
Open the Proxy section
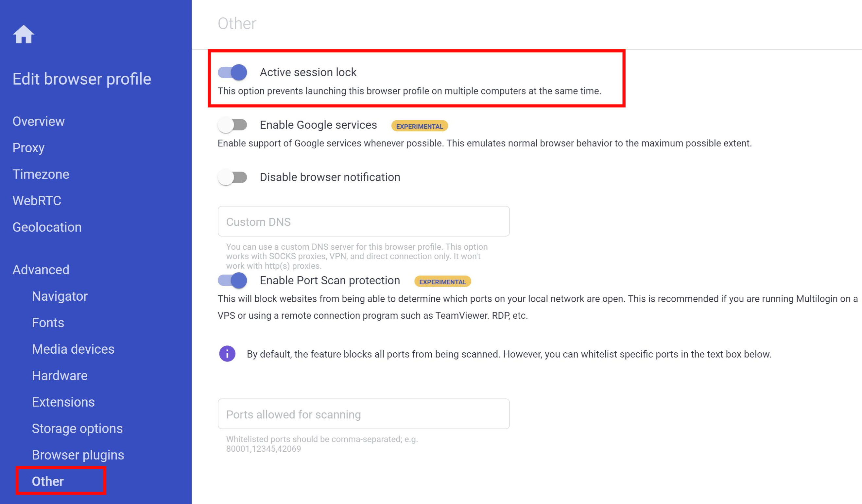(x=28, y=148)
